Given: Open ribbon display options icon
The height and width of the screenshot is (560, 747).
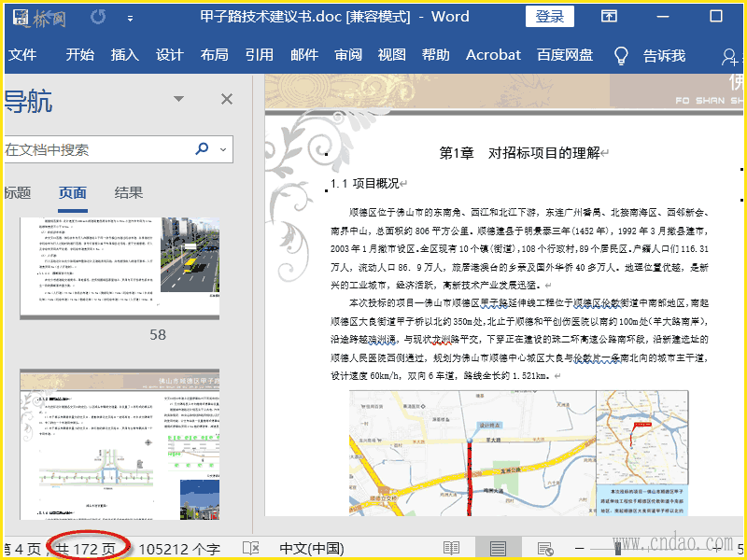Looking at the screenshot, I should click(x=609, y=17).
